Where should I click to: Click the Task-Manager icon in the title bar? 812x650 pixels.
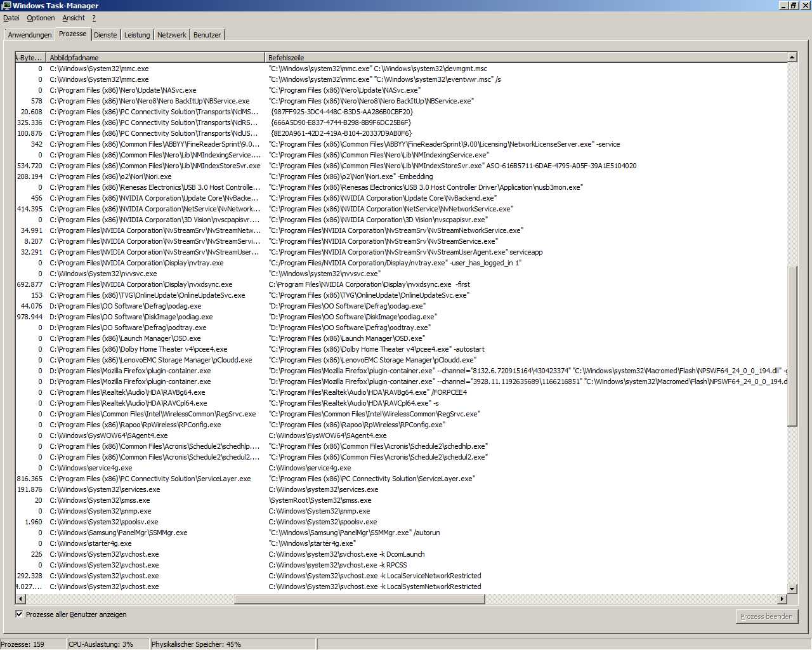(6, 5)
